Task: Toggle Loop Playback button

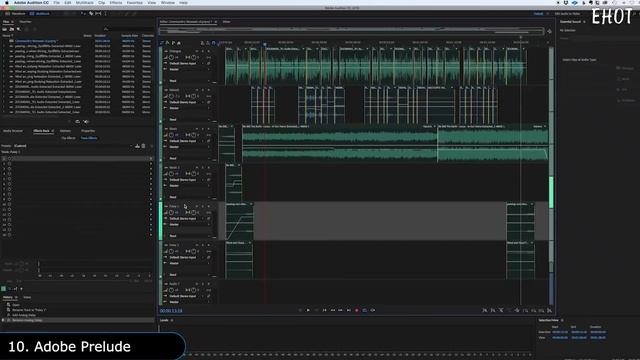Action: [364, 310]
